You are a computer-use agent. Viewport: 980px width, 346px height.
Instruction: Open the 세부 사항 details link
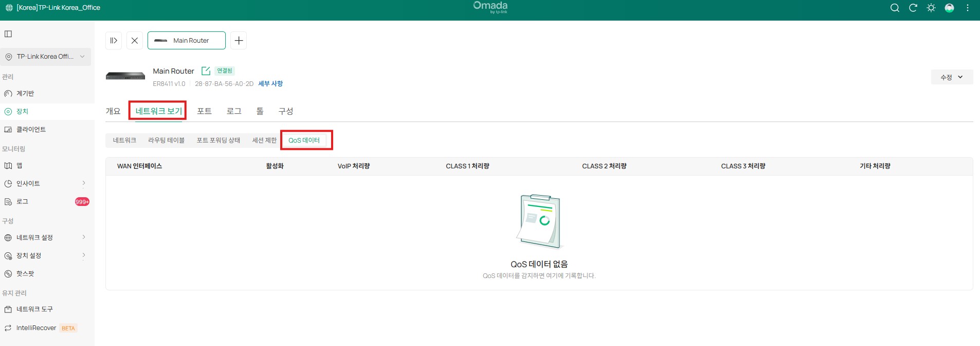point(270,83)
